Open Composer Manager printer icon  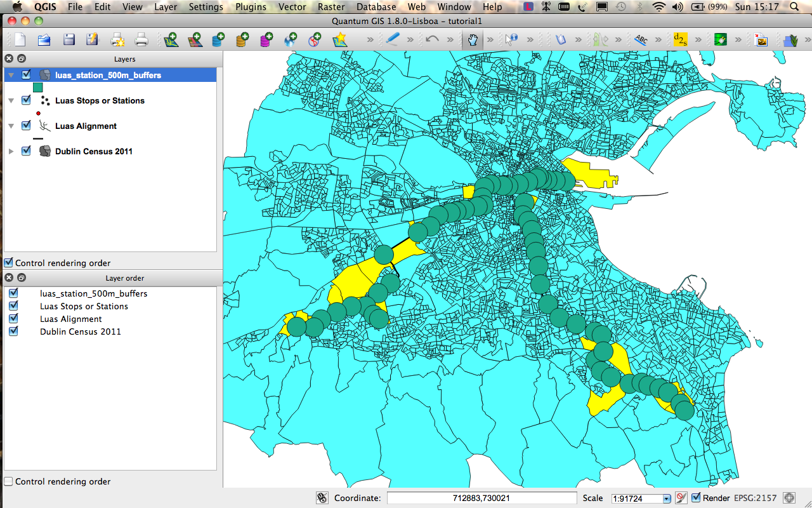(x=141, y=39)
